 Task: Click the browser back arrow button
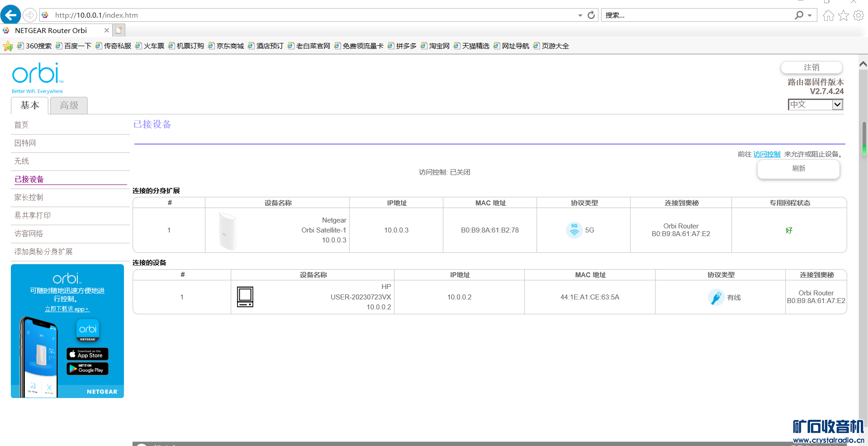(10, 15)
